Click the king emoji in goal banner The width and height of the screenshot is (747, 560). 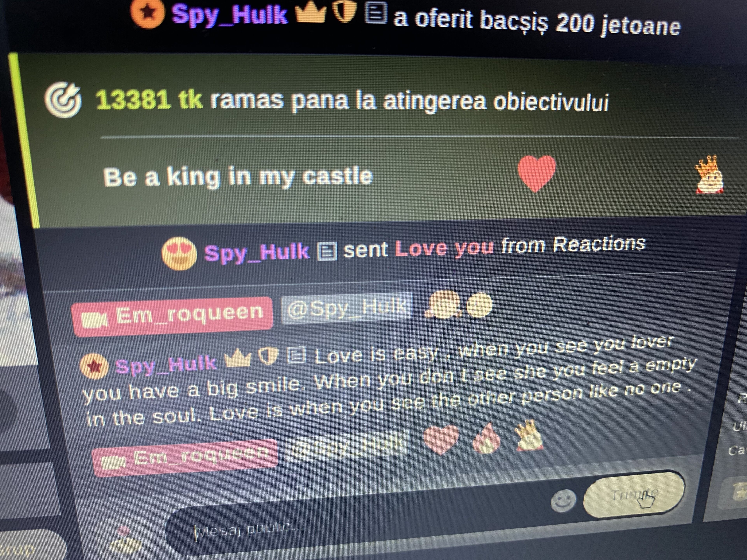pyautogui.click(x=709, y=174)
